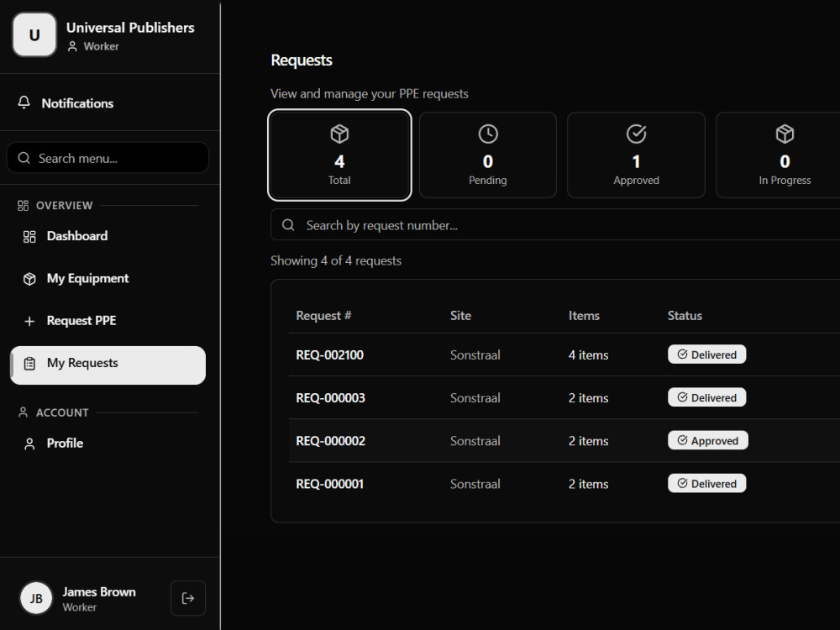840x630 pixels.
Task: Click the Approved card checkmark icon
Action: coord(637,134)
